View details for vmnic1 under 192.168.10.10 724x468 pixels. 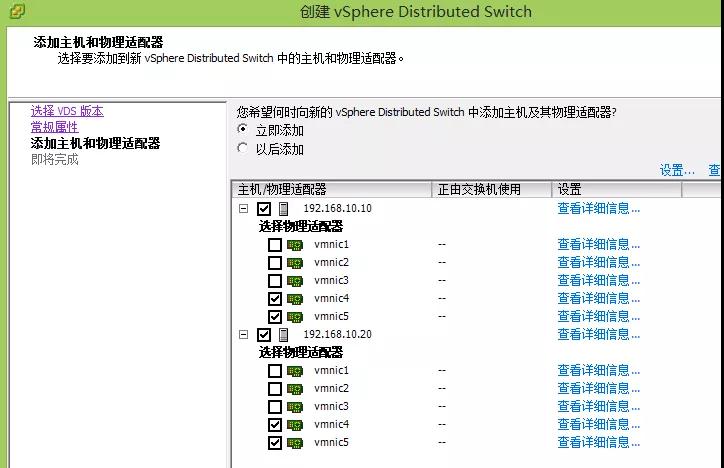[x=598, y=245]
